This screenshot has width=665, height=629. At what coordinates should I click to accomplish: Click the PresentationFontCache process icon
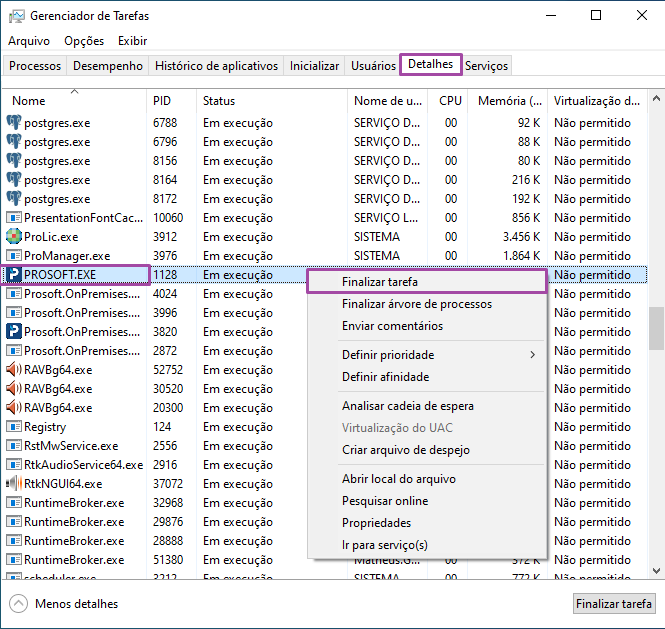coord(14,218)
